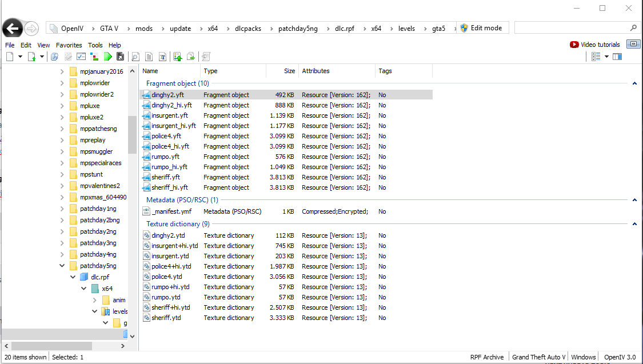Click the search input field

tap(572, 28)
